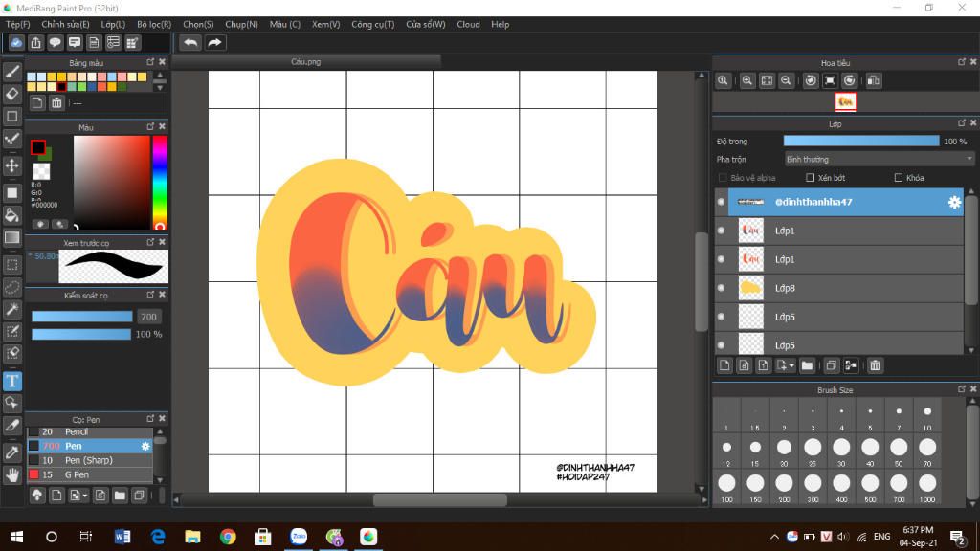Screen dimensions: 980x551
Task: Open add-layer dropdown arrow in Lớp panel
Action: tap(791, 366)
